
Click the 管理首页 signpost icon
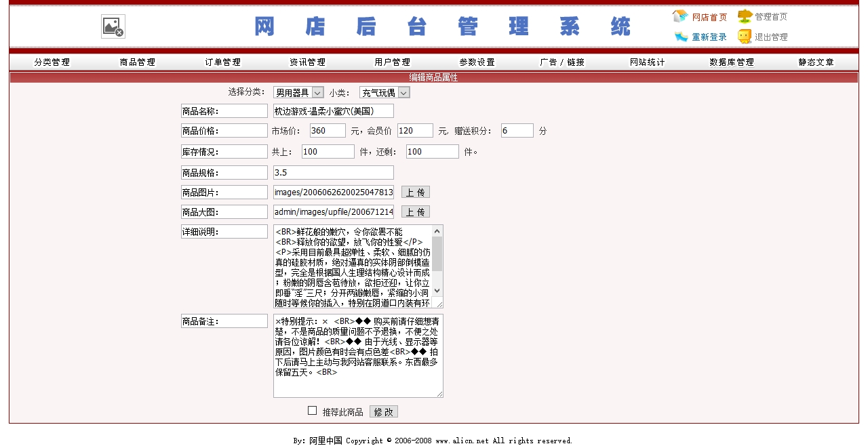pyautogui.click(x=745, y=16)
